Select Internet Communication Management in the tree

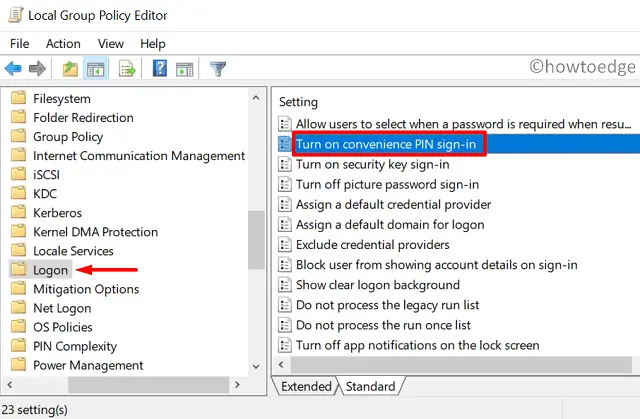point(139,155)
